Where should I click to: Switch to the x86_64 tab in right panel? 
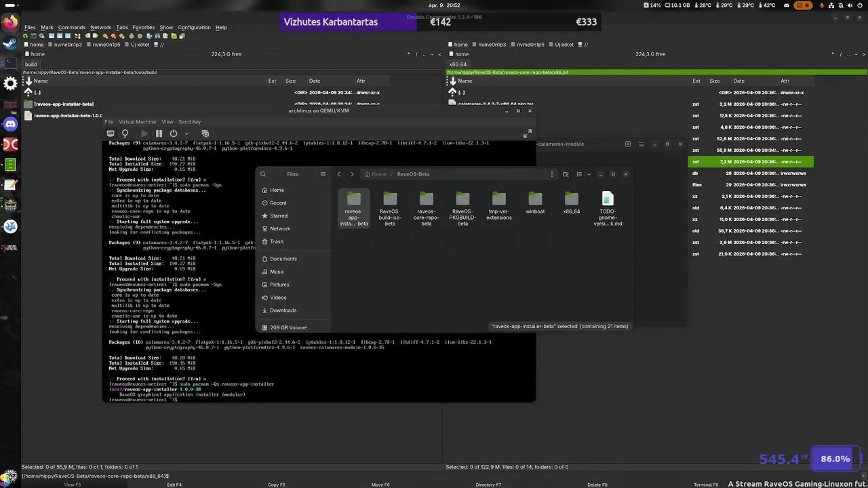pyautogui.click(x=458, y=64)
